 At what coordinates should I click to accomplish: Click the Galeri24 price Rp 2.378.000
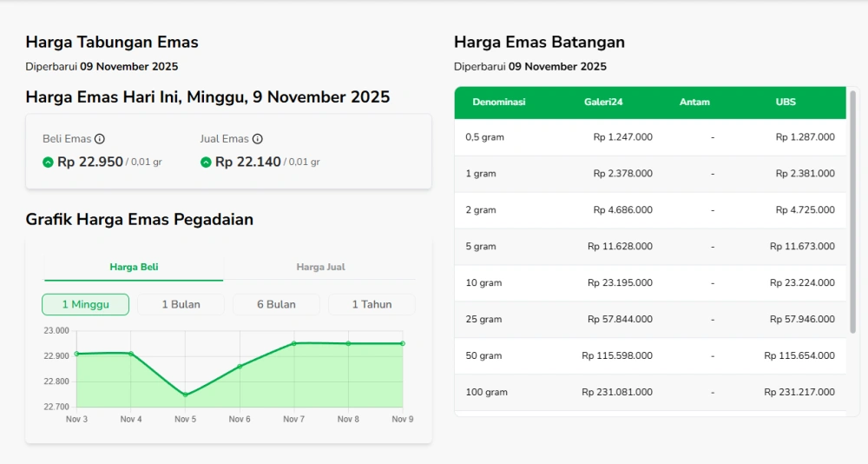tap(622, 174)
